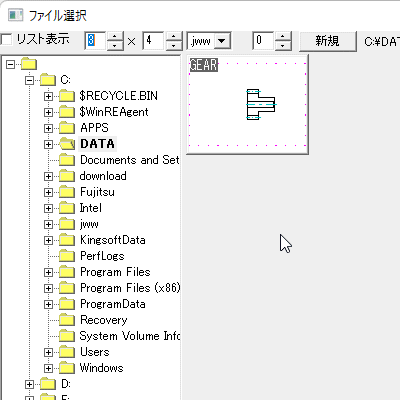Image resolution: width=400 pixels, height=400 pixels.
Task: Select the Windows folder icon
Action: pos(67,368)
